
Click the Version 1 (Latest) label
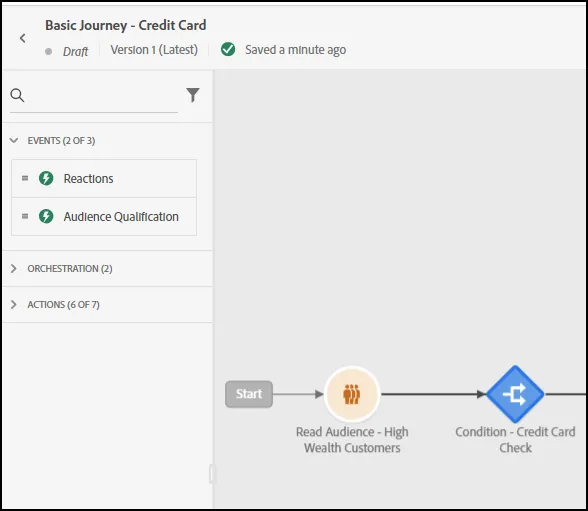tap(154, 49)
